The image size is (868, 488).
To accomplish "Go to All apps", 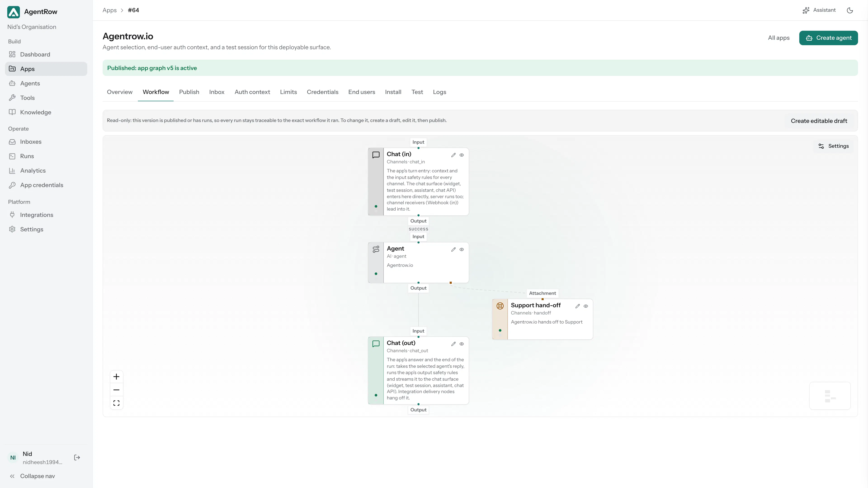I will (779, 38).
